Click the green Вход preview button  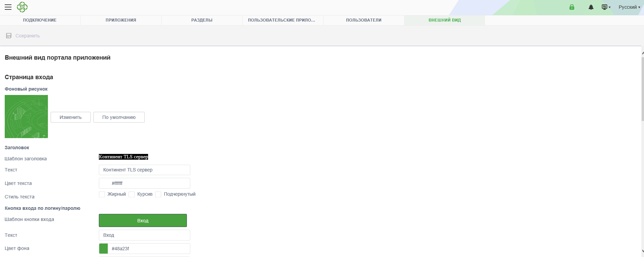tap(143, 221)
